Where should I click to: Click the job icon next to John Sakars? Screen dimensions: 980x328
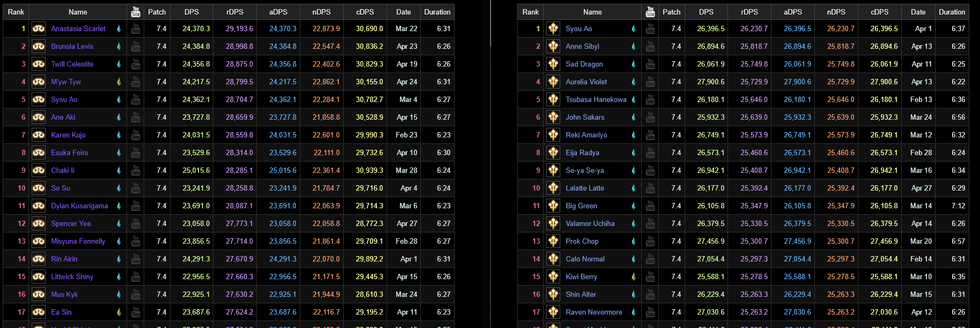(x=553, y=117)
